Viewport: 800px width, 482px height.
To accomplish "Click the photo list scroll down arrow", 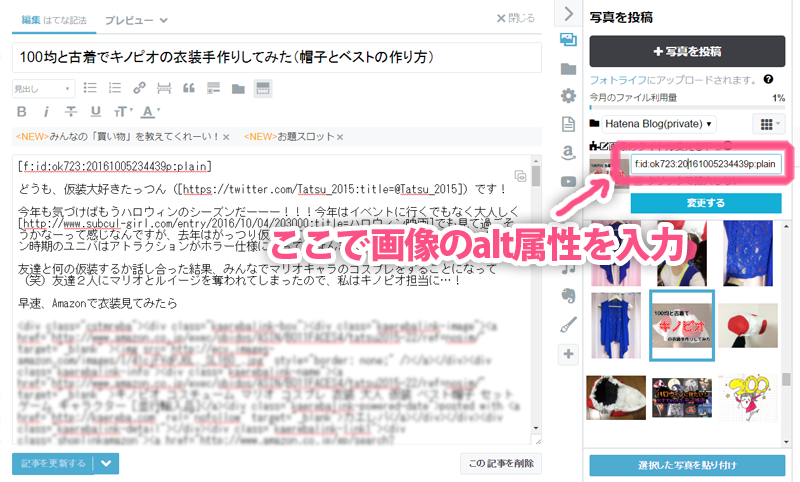I will coord(786,442).
